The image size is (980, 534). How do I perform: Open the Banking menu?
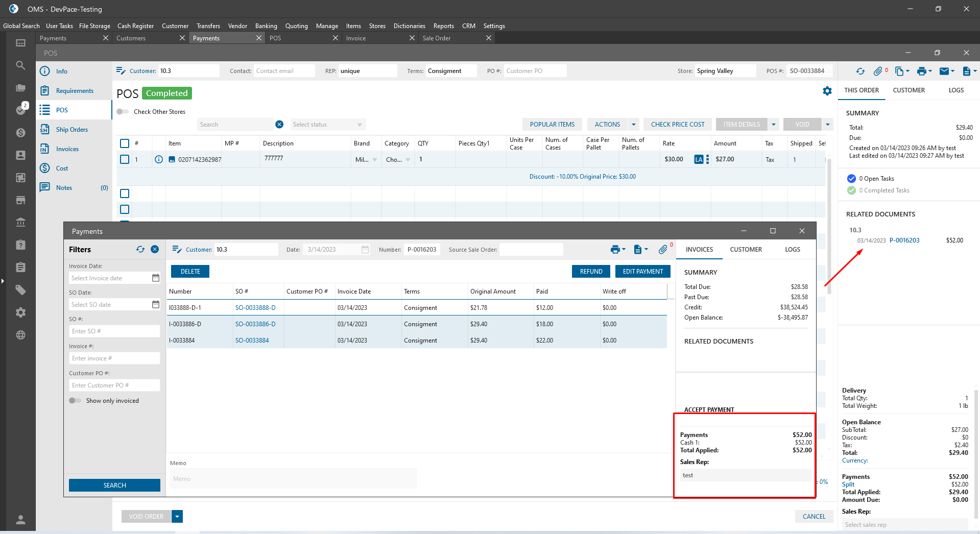[266, 26]
